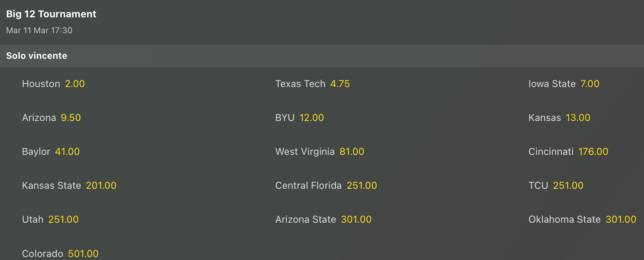The height and width of the screenshot is (260, 644).
Task: Select Colorado at odds 501.00
Action: point(83,253)
